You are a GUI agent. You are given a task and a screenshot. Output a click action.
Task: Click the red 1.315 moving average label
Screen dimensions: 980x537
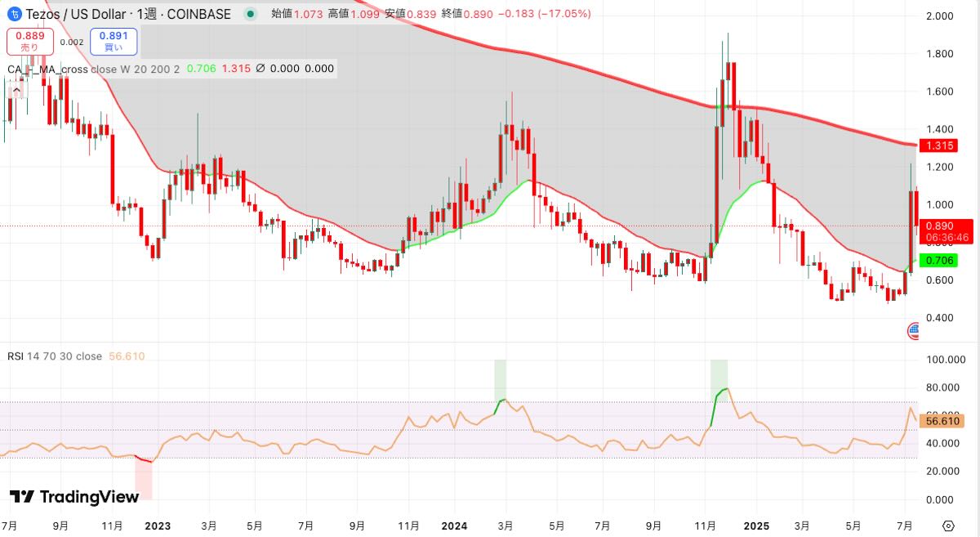tap(940, 145)
